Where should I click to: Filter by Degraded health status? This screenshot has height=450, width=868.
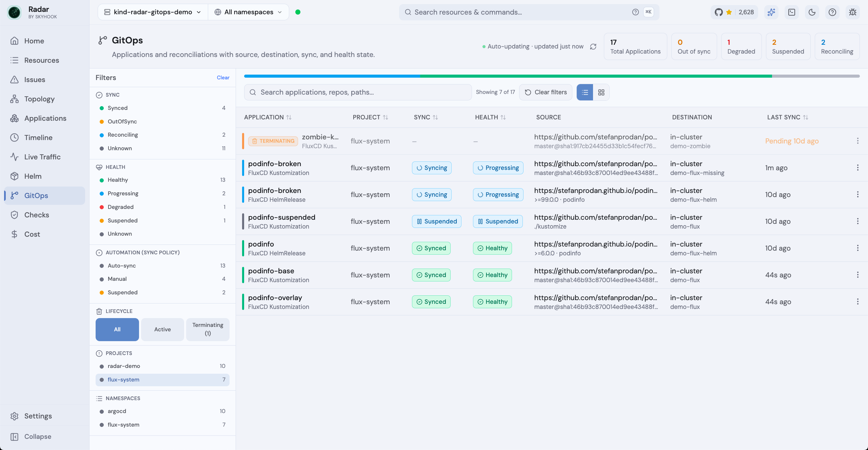162,207
